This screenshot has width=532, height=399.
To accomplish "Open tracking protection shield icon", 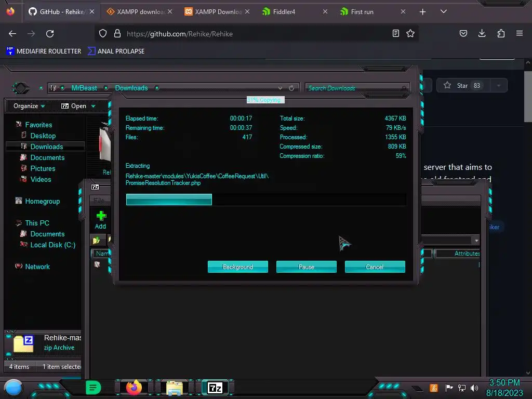I will coord(103,34).
